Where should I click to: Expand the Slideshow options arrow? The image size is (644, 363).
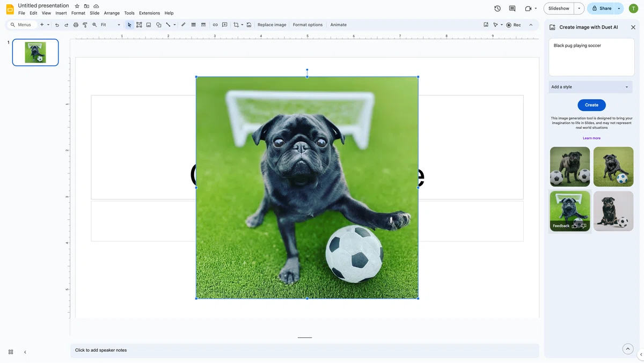pos(579,9)
